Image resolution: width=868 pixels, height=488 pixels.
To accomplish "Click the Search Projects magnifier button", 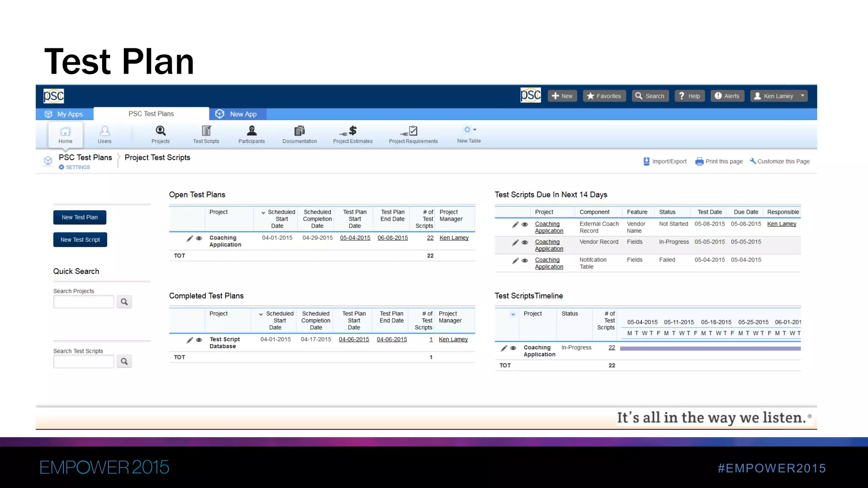I will click(124, 302).
